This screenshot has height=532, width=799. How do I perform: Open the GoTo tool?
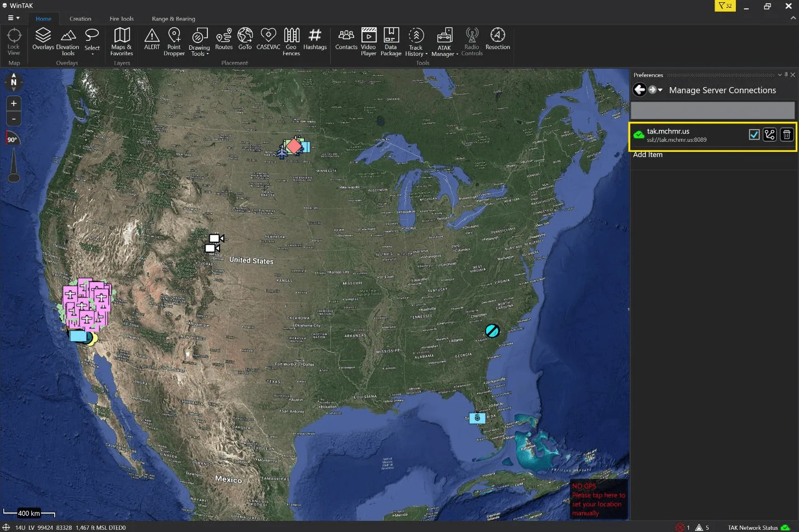coord(245,39)
